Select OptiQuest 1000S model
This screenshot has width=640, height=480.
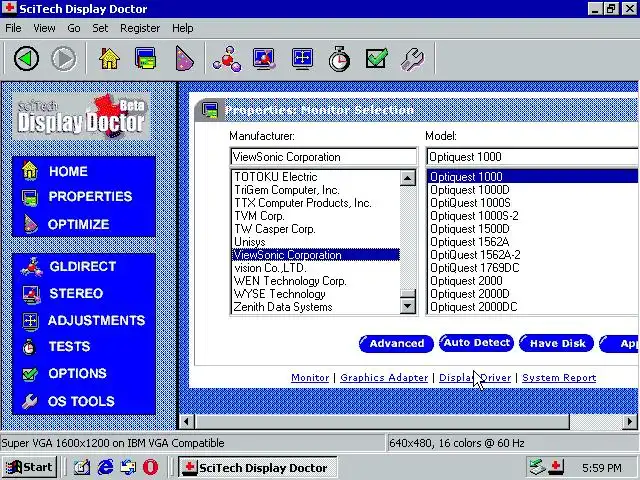(x=533, y=203)
